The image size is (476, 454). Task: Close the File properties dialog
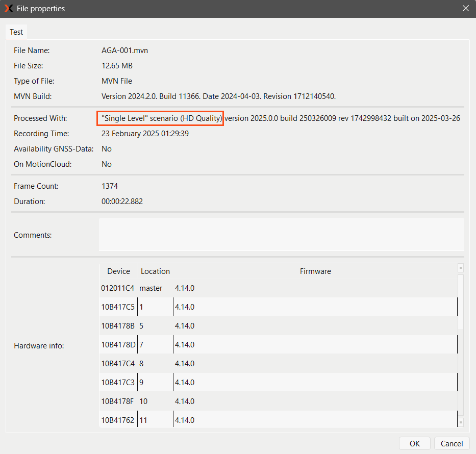[x=465, y=9]
